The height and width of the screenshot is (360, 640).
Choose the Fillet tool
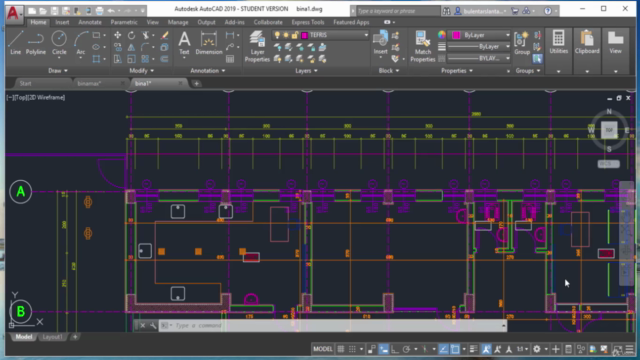[x=145, y=47]
